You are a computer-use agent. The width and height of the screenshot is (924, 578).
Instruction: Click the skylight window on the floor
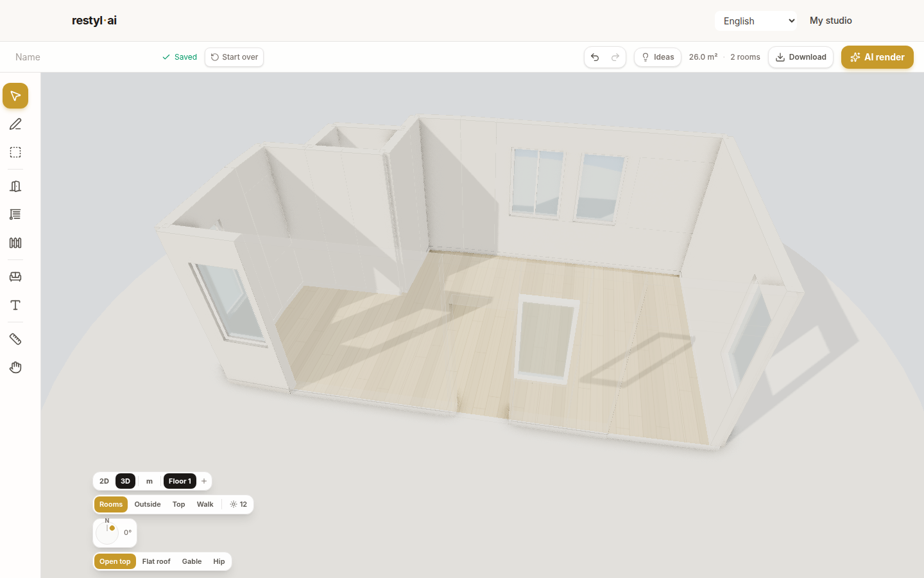[546, 338]
